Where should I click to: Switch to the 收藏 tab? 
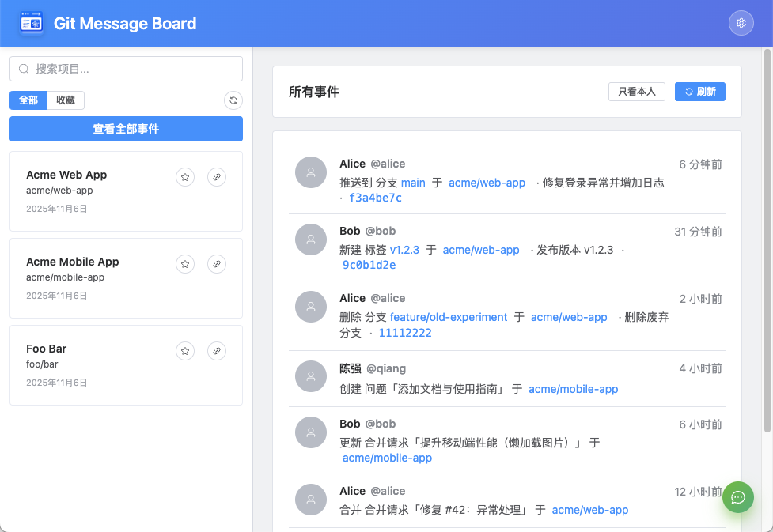[66, 100]
